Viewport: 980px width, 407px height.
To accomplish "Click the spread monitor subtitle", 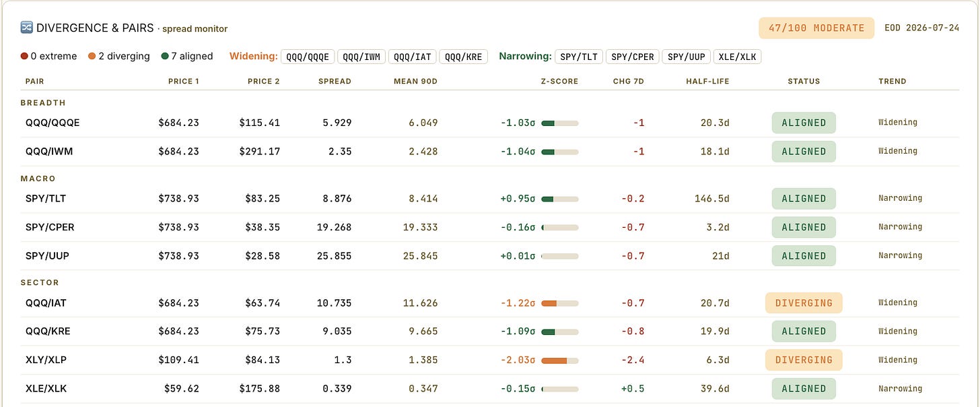I will pos(195,29).
